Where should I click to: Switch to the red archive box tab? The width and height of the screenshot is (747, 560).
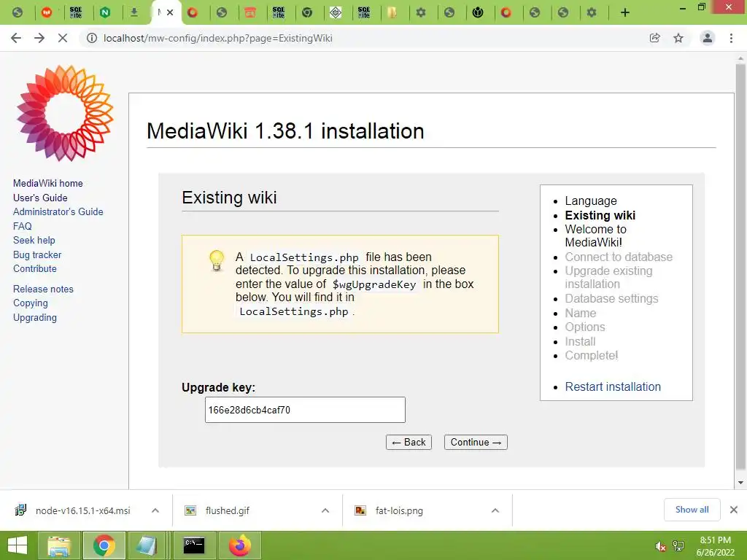[x=250, y=12]
